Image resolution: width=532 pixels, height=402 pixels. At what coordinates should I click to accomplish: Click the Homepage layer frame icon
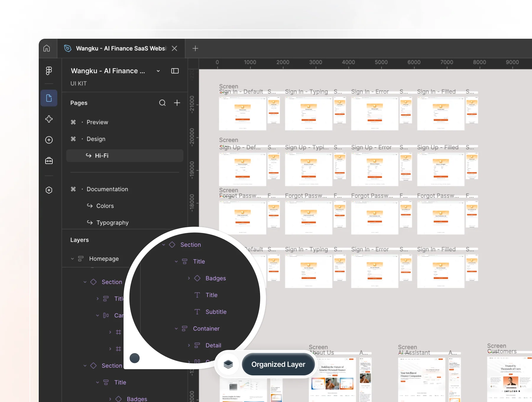click(81, 259)
